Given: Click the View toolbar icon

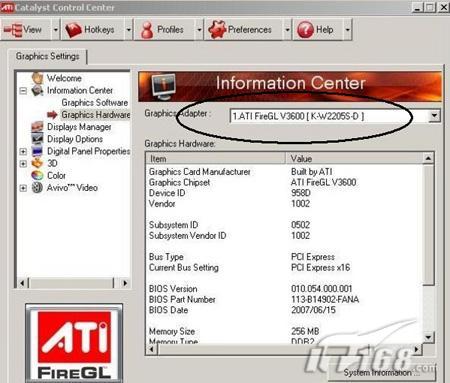Looking at the screenshot, I should [13, 30].
